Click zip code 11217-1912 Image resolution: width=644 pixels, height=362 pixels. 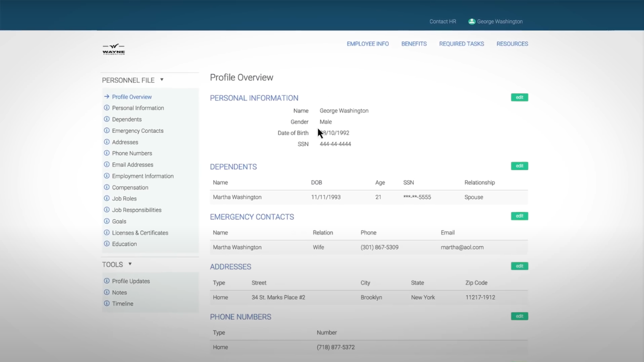(480, 297)
